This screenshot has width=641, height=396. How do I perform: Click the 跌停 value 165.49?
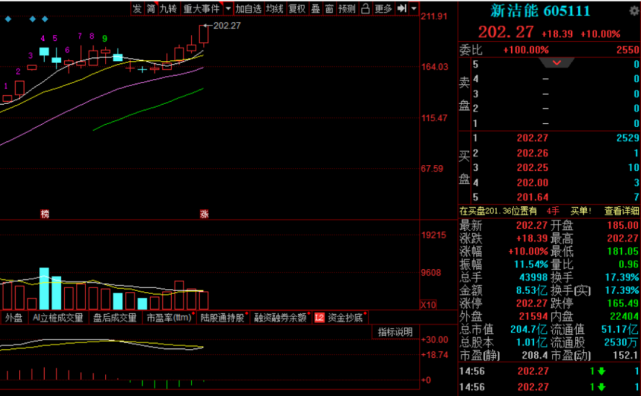622,303
